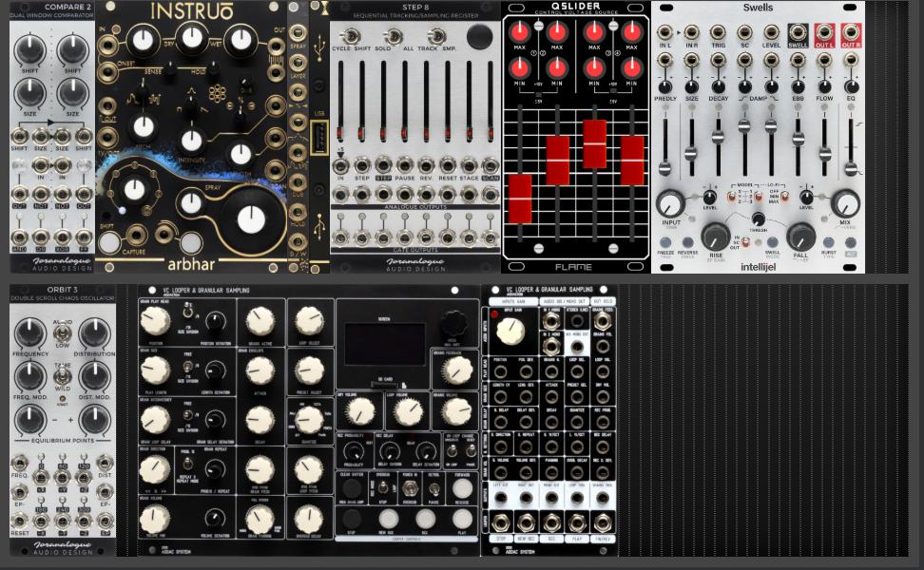This screenshot has height=570, width=924.
Task: Click the Dry Volume knob on ADDAC looper
Action: coord(360,411)
